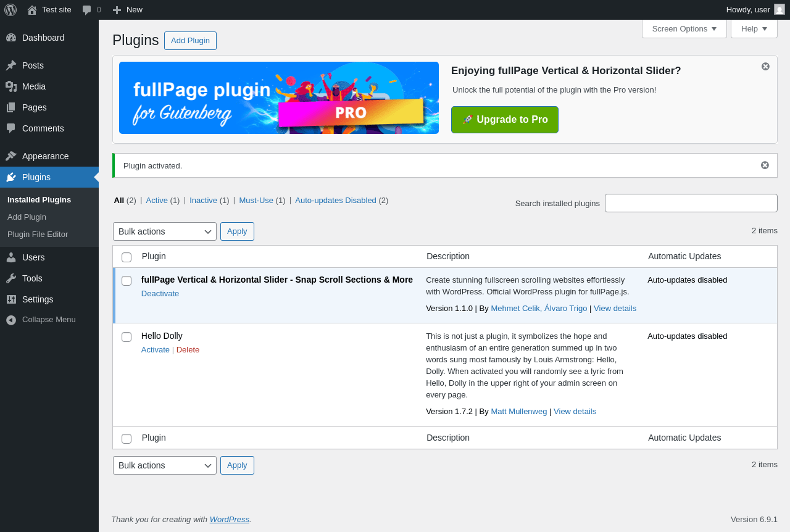
Task: Click the Posts pushpin icon
Action: [x=11, y=65]
